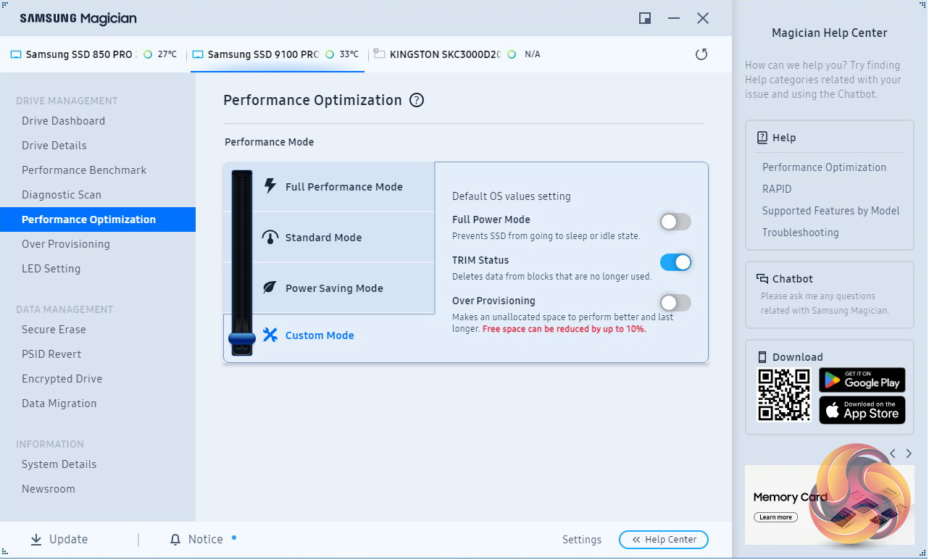Click the Notice bell icon
Viewport: 929px width, 560px height.
175,540
